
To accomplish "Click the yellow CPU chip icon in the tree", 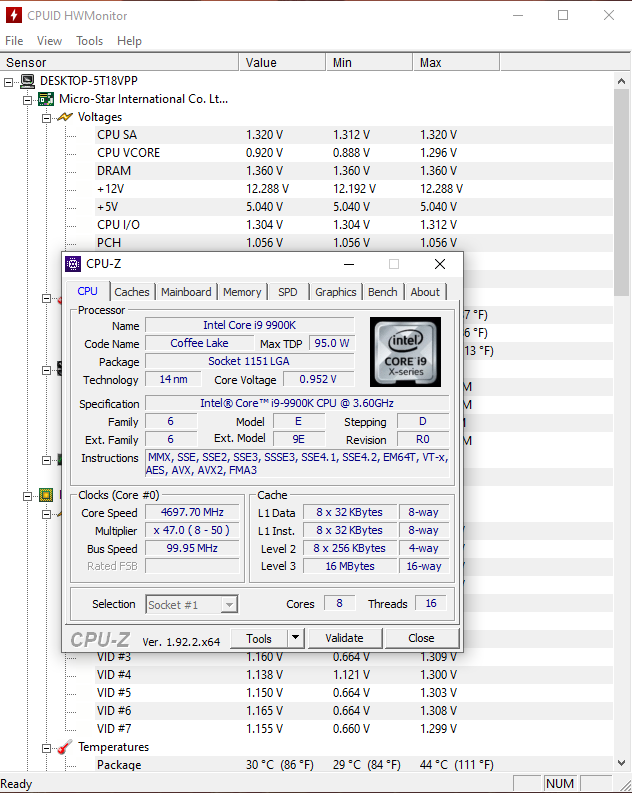I will pyautogui.click(x=46, y=495).
